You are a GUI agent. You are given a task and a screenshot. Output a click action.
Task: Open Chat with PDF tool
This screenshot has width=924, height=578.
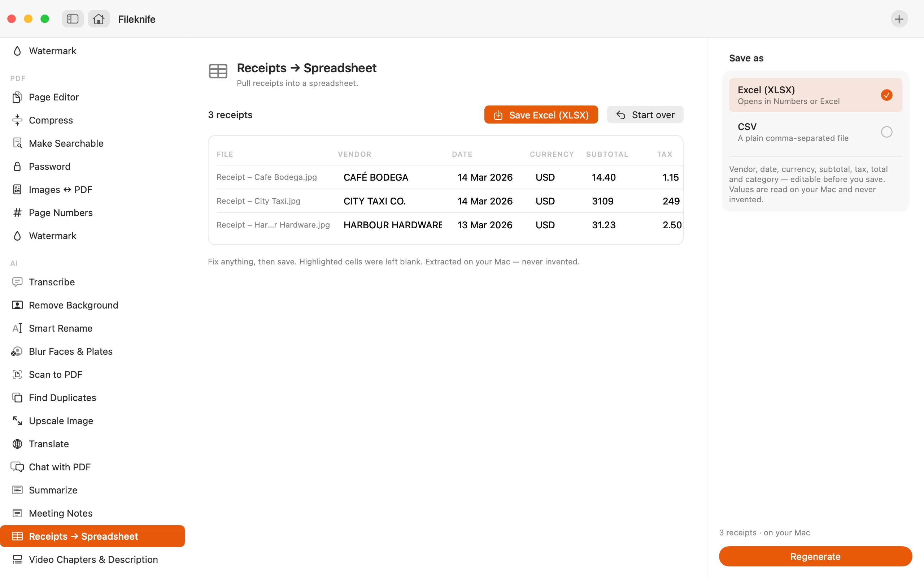point(92,467)
